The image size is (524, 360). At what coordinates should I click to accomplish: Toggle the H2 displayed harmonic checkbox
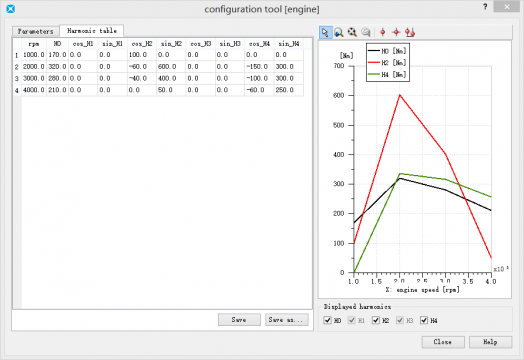[x=376, y=320]
